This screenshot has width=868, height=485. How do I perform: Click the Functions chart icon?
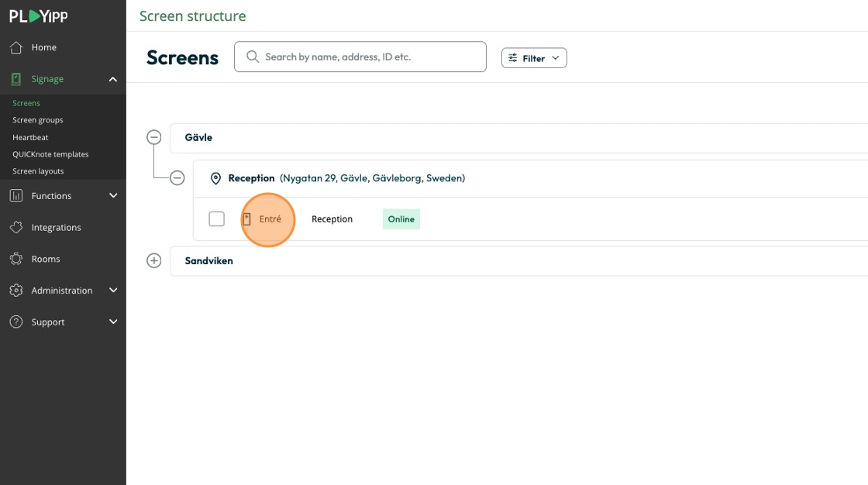click(x=16, y=195)
